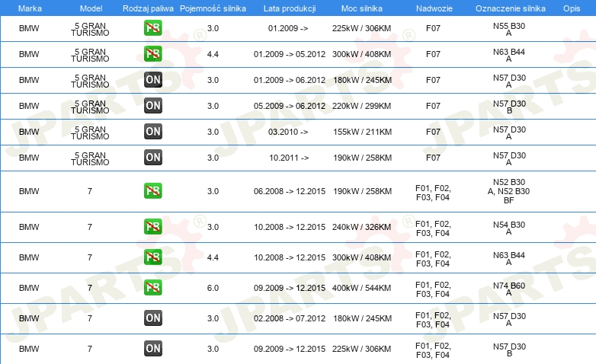Select the 05.2009 -> 06.2012 production years cell
Screen dimensions: 596x364
(x=290, y=106)
